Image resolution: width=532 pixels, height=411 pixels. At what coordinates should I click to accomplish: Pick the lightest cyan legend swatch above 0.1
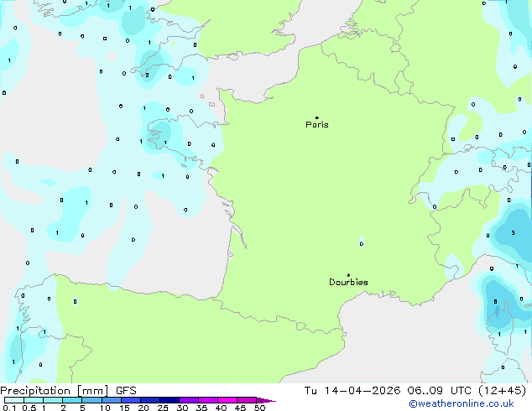pos(14,400)
